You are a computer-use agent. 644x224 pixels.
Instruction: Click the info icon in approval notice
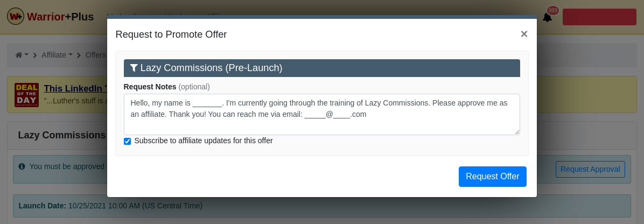coord(22,166)
